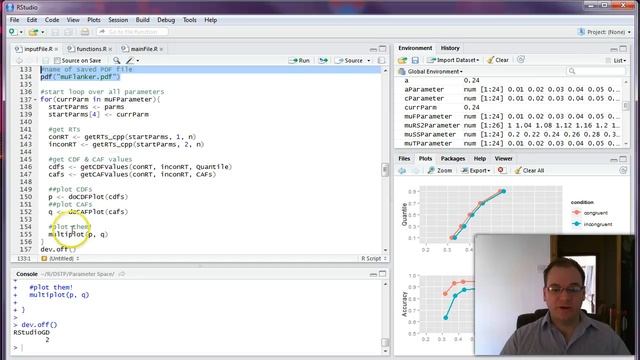Click the Open File folder icon
Image resolution: width=640 pixels, height=360 pixels.
[x=33, y=32]
